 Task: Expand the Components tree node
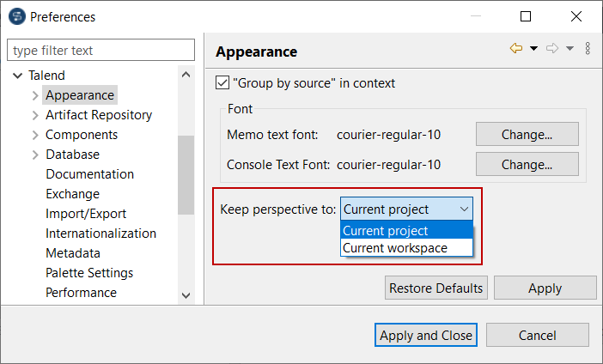tap(35, 135)
